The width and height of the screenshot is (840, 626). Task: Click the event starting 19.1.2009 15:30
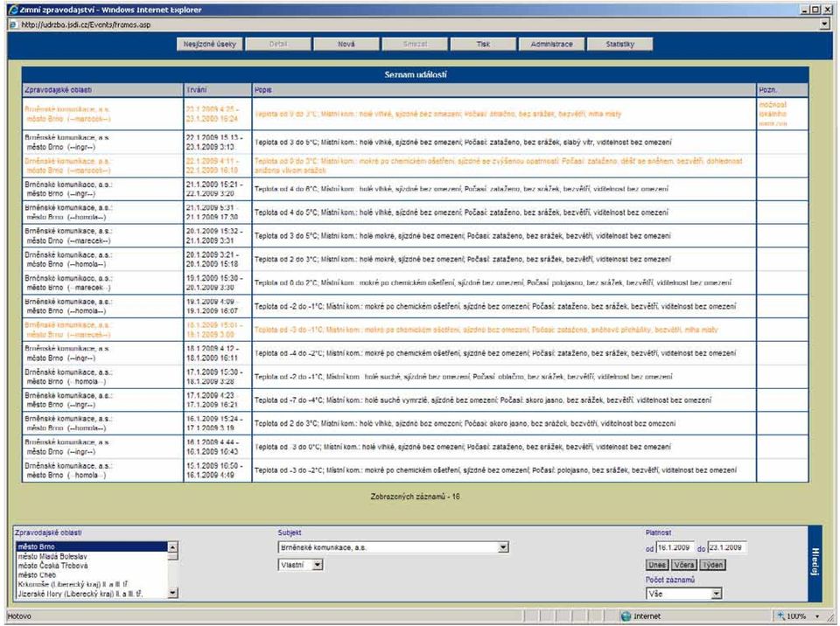click(x=415, y=282)
